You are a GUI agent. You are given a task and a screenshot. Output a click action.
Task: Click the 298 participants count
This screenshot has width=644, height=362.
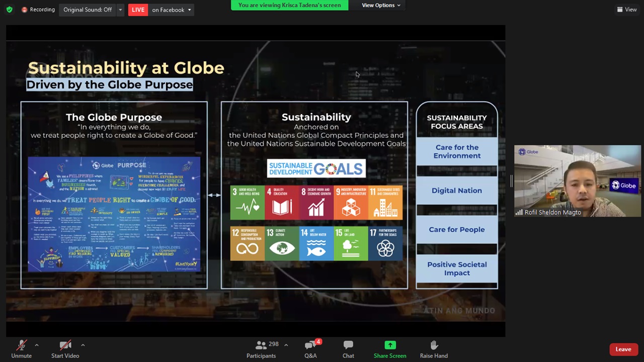274,344
